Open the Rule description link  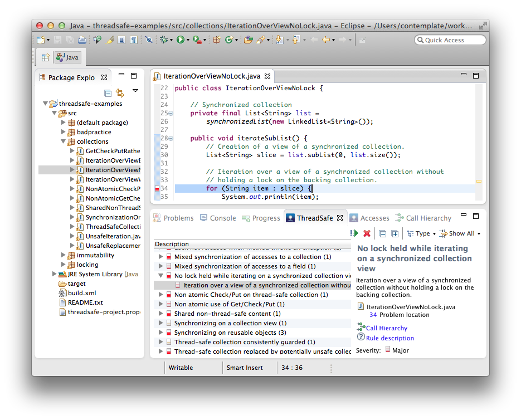tap(389, 338)
